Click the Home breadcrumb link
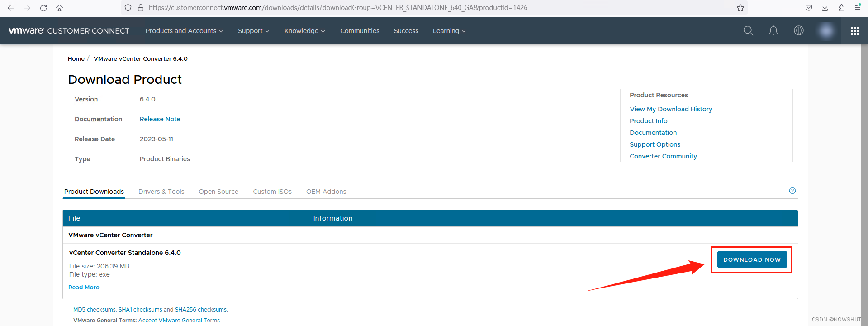 pyautogui.click(x=76, y=59)
